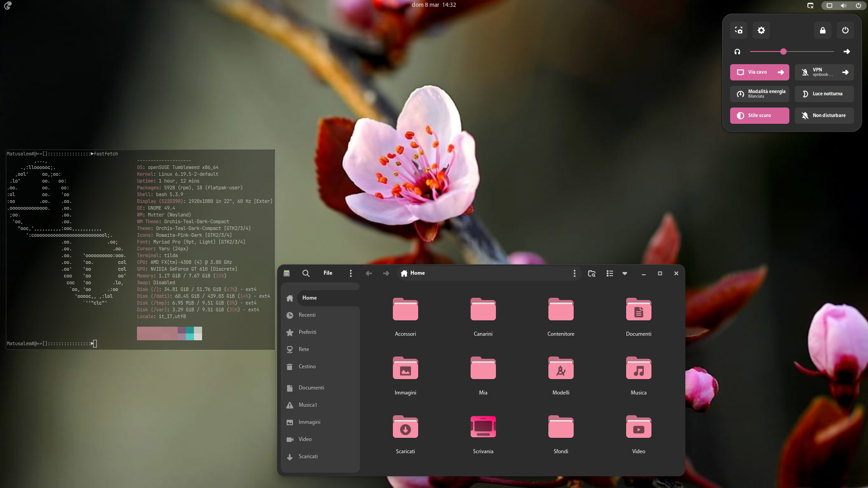Click the search icon in file manager
The image size is (868, 488).
[306, 273]
